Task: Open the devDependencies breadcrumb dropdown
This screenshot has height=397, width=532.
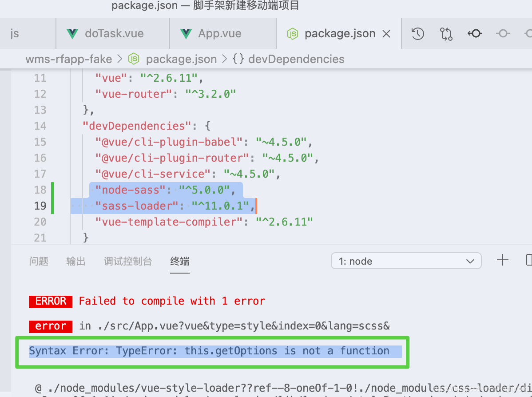Action: [x=296, y=59]
